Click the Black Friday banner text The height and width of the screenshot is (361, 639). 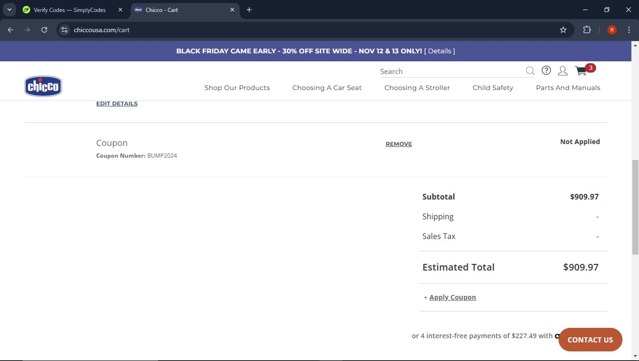pos(299,51)
